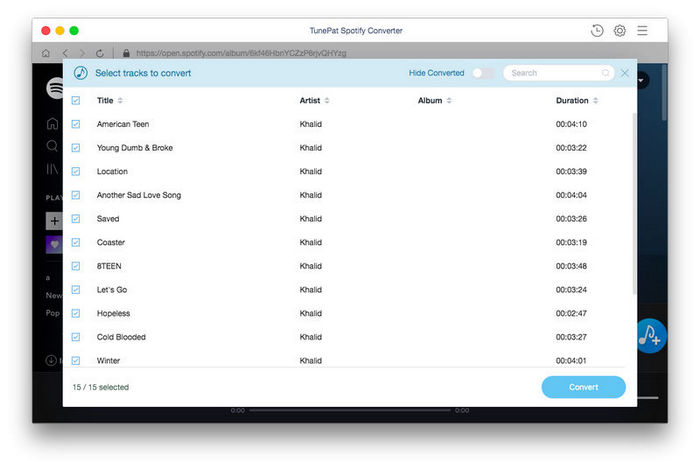This screenshot has width=700, height=469.
Task: Open the conversion history clock icon
Action: 597,31
